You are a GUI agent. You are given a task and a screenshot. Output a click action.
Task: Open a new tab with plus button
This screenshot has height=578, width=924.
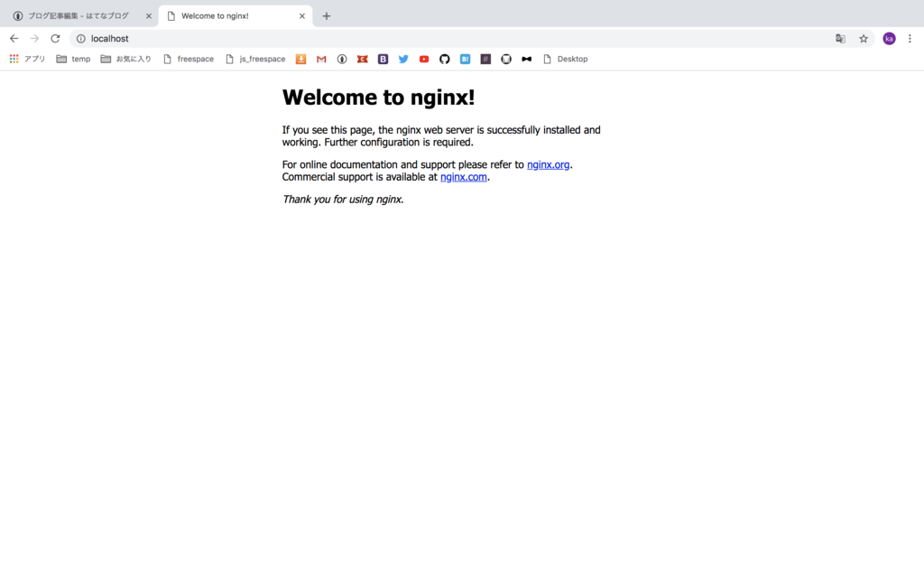click(327, 16)
